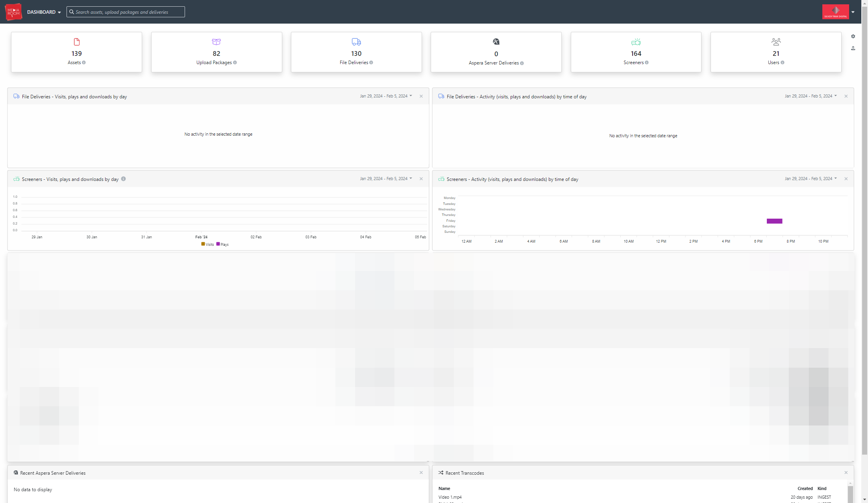Click the 82 Upload Packages count
The width and height of the screenshot is (868, 503).
pos(217,53)
